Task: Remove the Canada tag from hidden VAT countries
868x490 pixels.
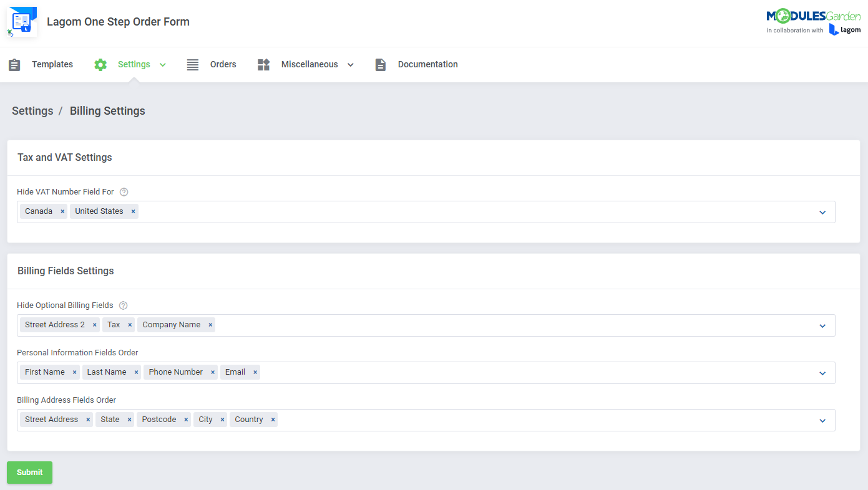Action: click(x=62, y=211)
